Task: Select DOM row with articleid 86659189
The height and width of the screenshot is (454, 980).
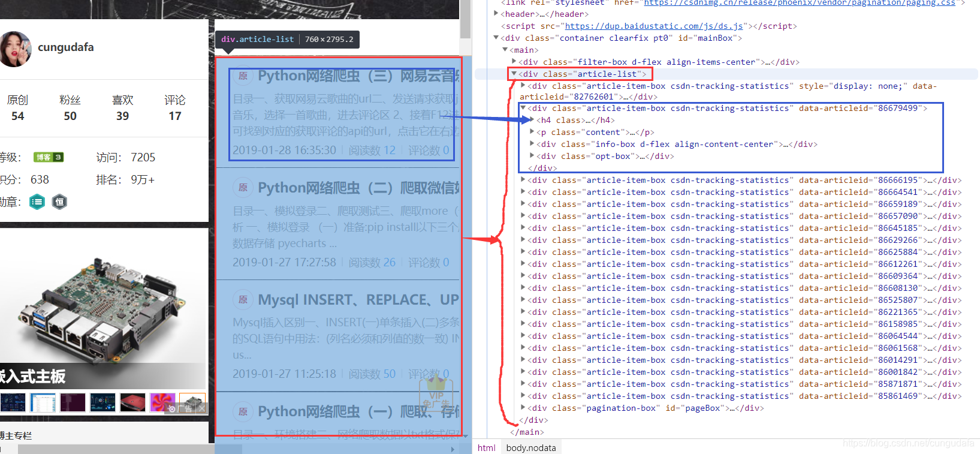Action: coord(744,204)
